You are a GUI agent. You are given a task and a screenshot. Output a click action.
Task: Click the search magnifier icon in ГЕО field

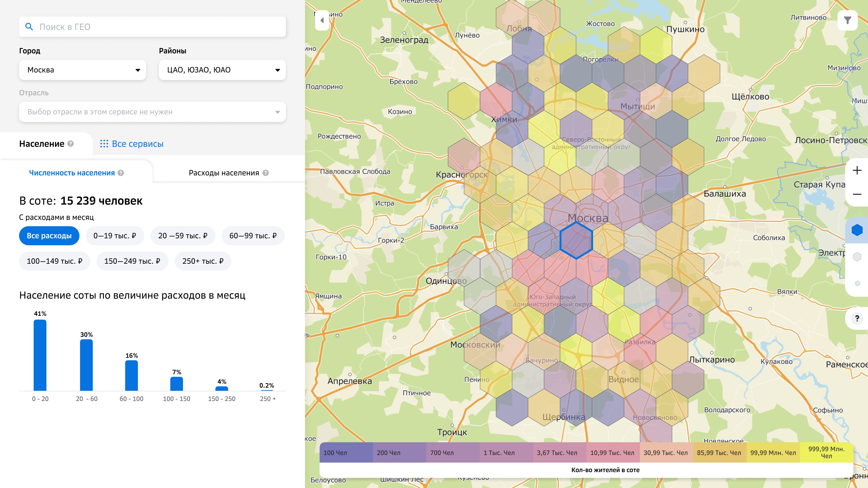29,27
